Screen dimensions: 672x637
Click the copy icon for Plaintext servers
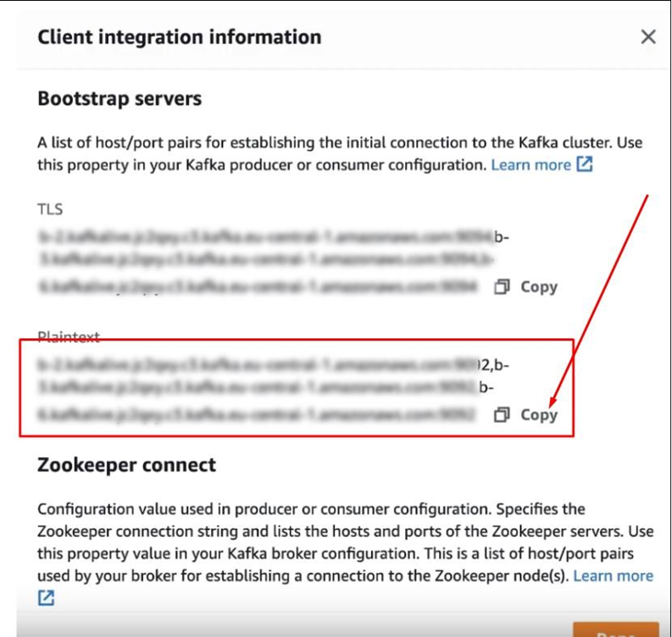(x=502, y=415)
